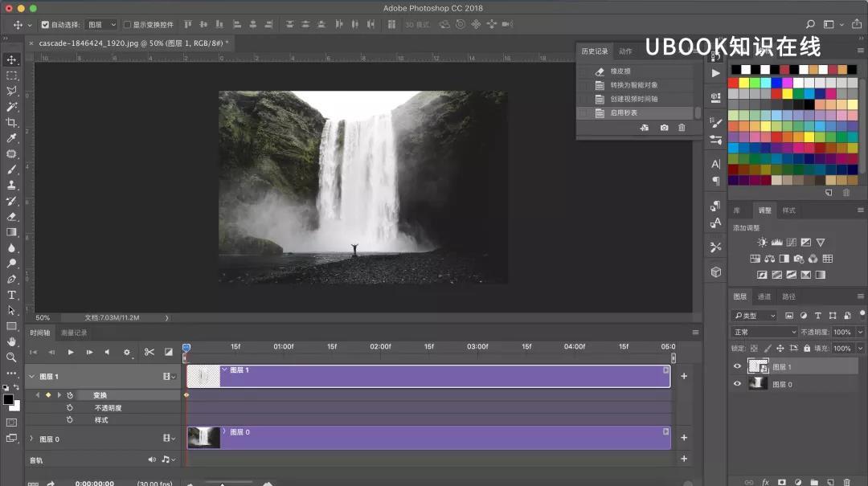Open search in the options bar
This screenshot has width=868, height=486.
pos(810,24)
